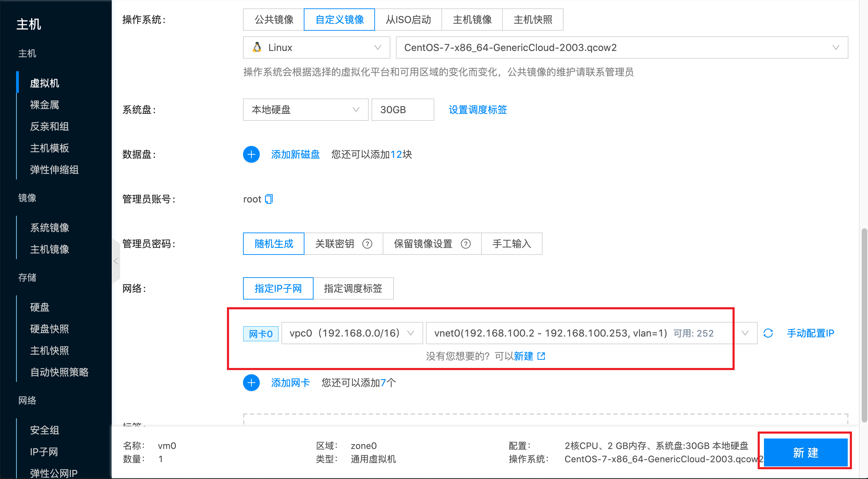Select 手工输入 for admin password
868x479 pixels.
tap(512, 244)
